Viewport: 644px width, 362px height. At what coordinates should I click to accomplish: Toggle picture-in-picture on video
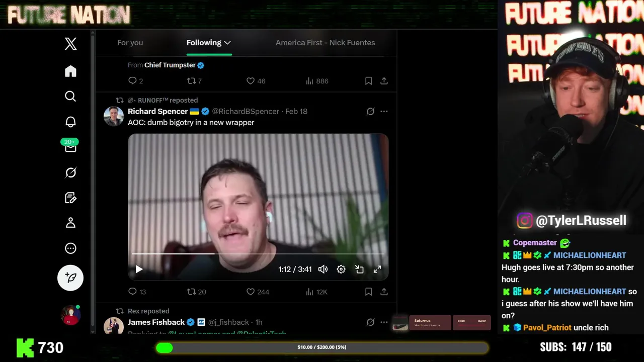click(359, 269)
